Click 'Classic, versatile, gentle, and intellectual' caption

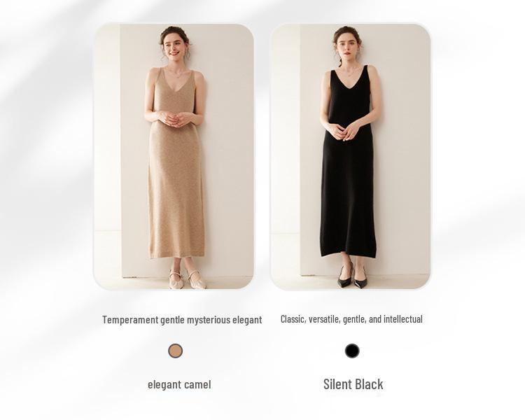point(351,319)
